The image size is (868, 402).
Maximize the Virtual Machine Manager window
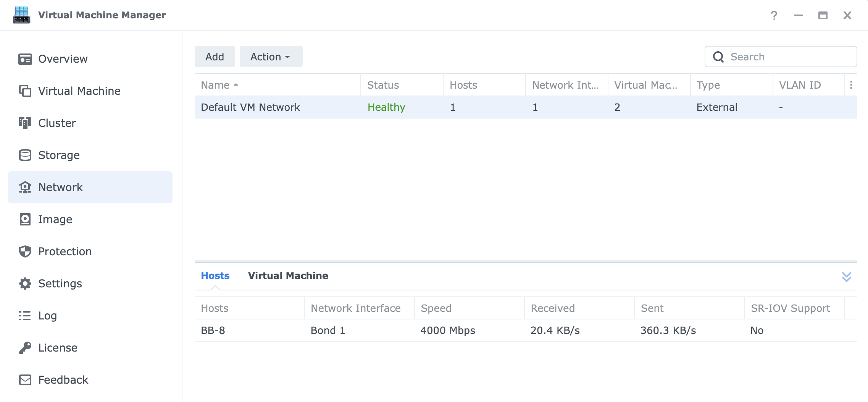click(x=823, y=15)
